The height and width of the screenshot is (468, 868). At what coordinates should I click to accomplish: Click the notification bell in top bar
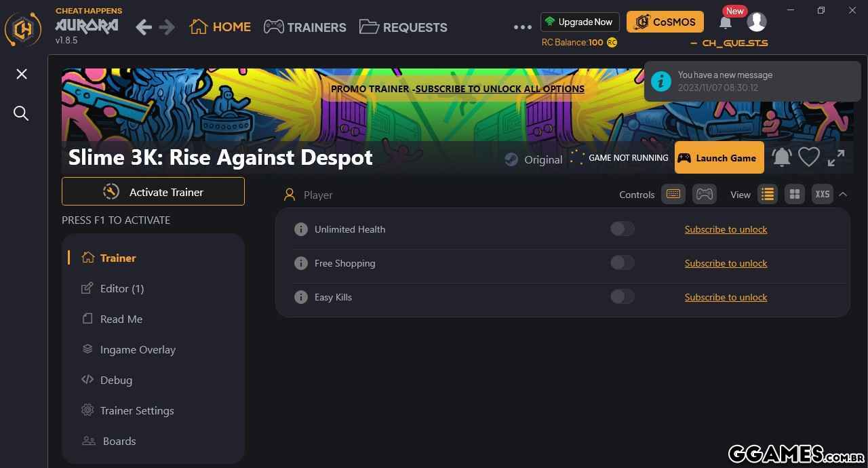coord(725,22)
